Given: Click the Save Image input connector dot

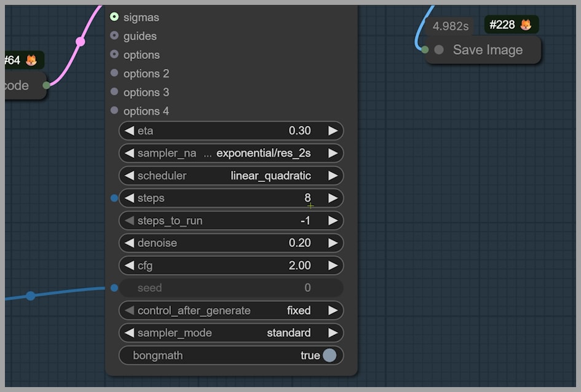Looking at the screenshot, I should pos(425,50).
